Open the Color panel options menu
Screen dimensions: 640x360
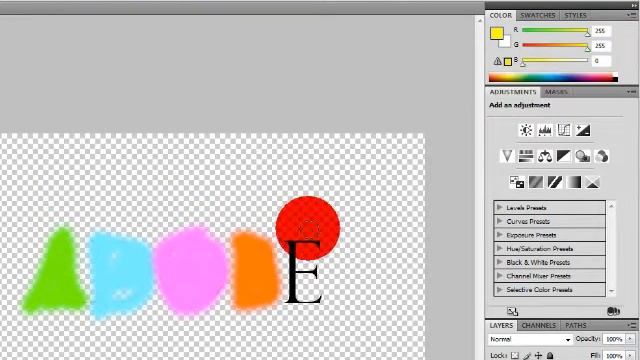click(631, 15)
